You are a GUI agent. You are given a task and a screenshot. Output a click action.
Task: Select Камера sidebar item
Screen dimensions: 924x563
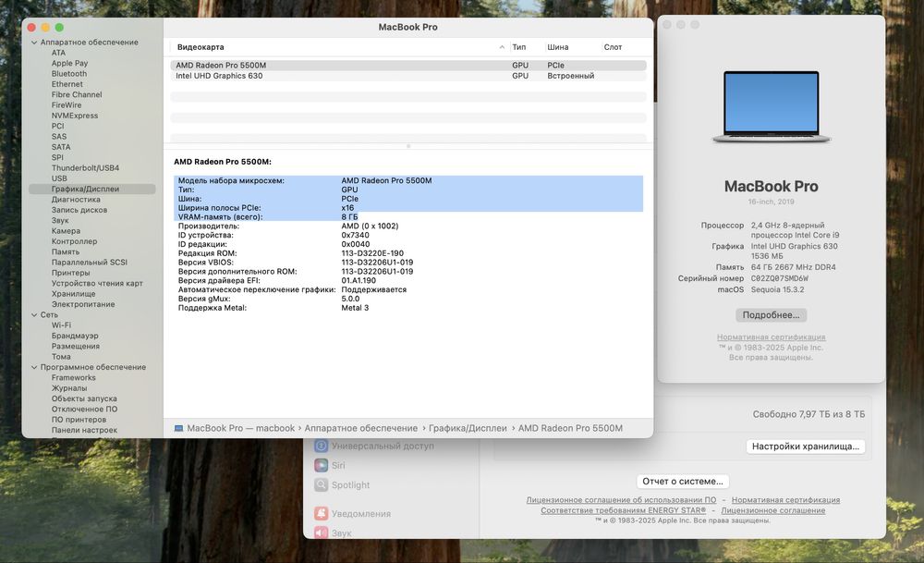(x=66, y=231)
